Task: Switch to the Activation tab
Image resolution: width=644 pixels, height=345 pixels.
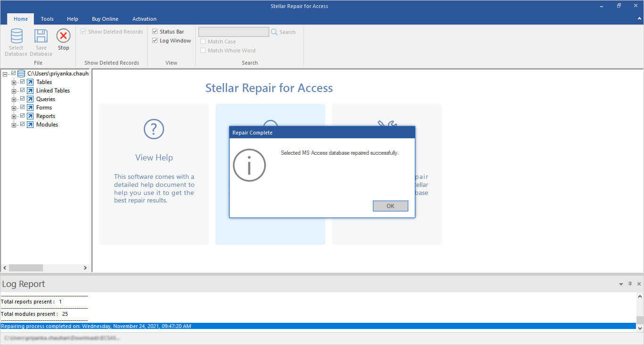Action: pyautogui.click(x=144, y=19)
